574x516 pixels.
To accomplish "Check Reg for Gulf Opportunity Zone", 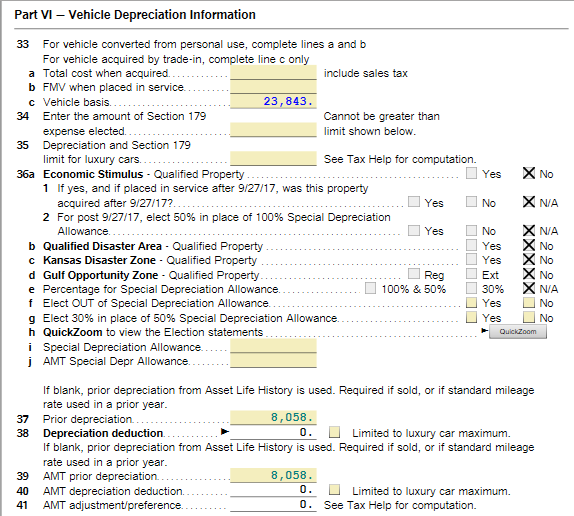I will click(414, 274).
